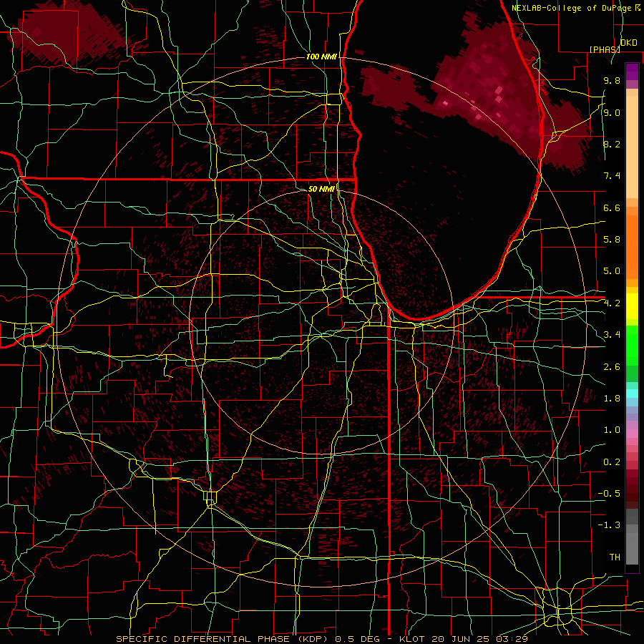The width and height of the screenshot is (644, 644).
Task: Click the TH legend label
Action: 615,557
